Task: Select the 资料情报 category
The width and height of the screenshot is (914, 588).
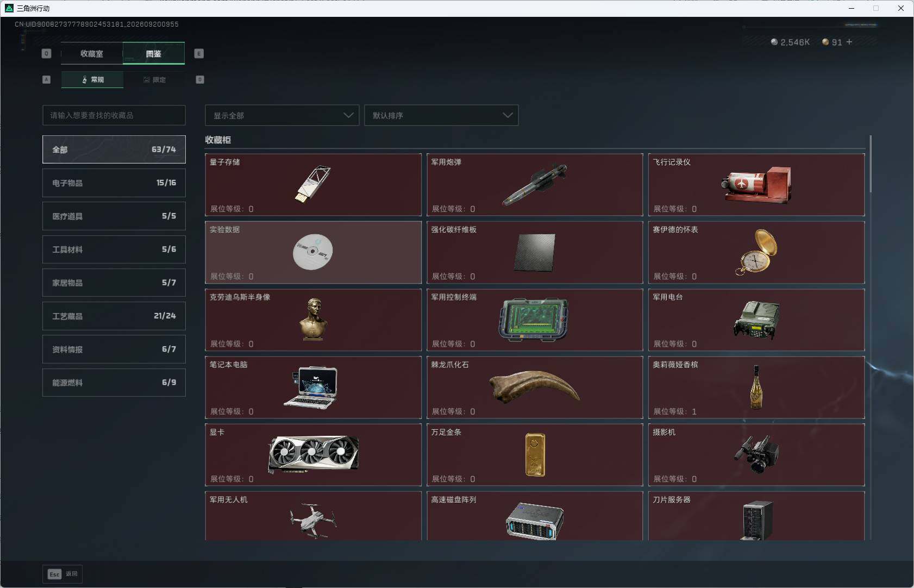Action: point(114,349)
